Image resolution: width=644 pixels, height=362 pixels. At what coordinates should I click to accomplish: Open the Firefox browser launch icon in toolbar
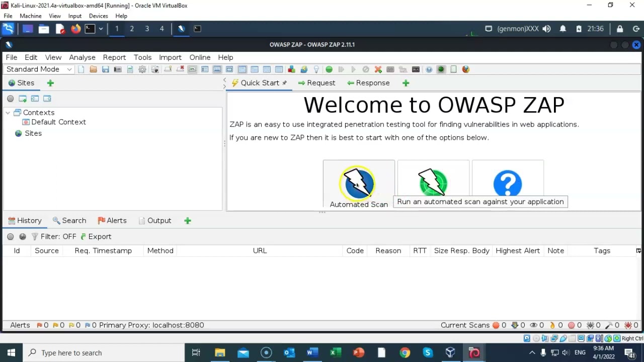point(466,69)
